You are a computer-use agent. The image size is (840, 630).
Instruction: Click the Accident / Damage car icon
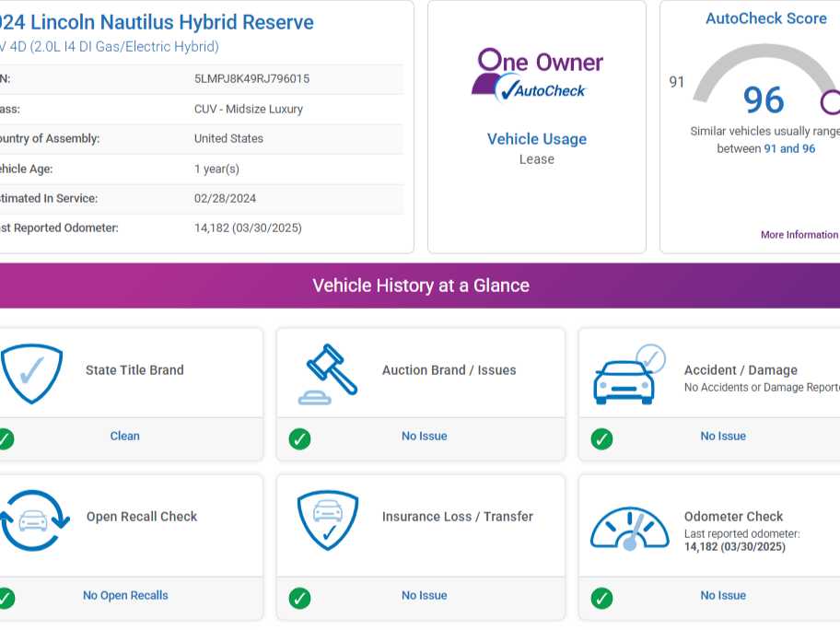pos(629,374)
